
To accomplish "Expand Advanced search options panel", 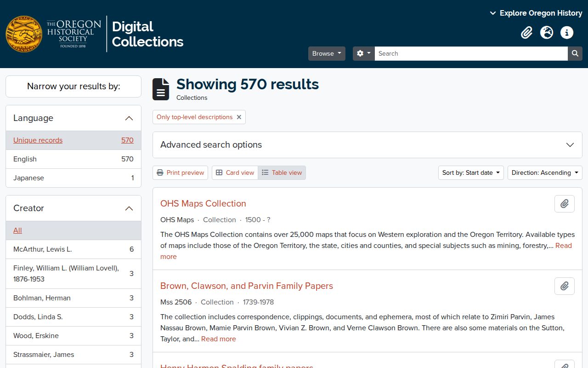I will (367, 145).
